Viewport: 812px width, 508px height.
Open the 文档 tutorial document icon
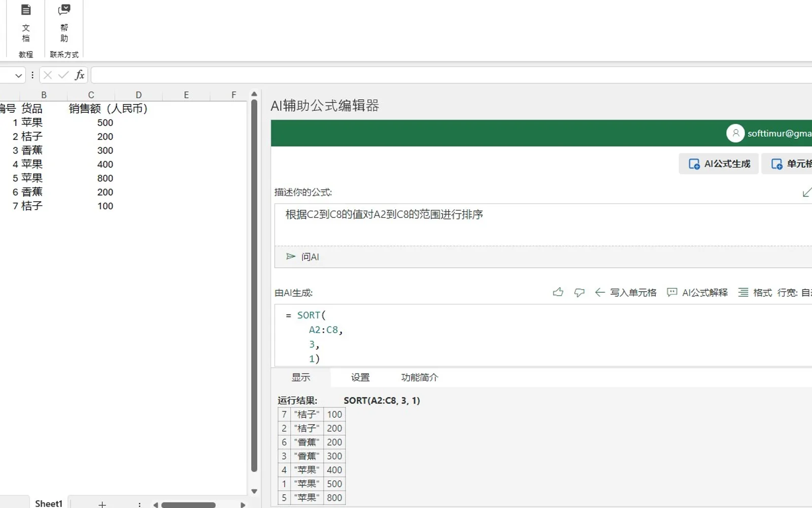click(x=26, y=23)
